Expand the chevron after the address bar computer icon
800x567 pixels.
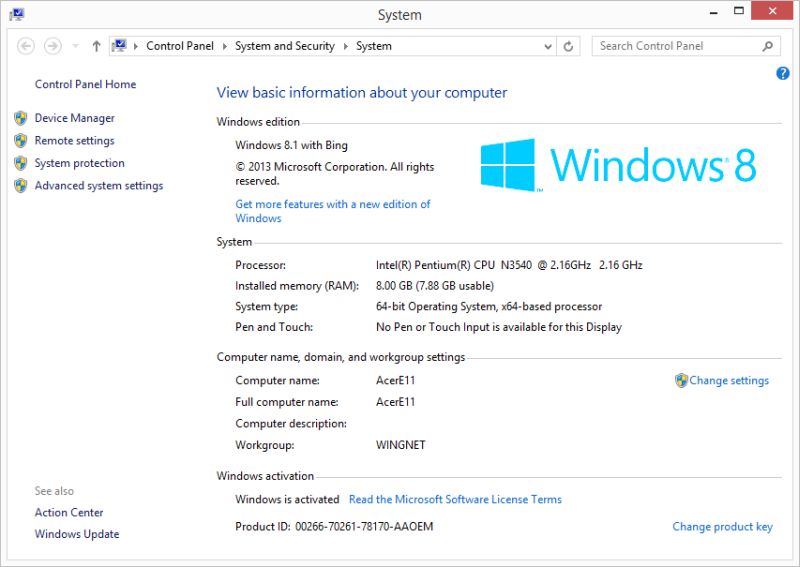point(136,46)
